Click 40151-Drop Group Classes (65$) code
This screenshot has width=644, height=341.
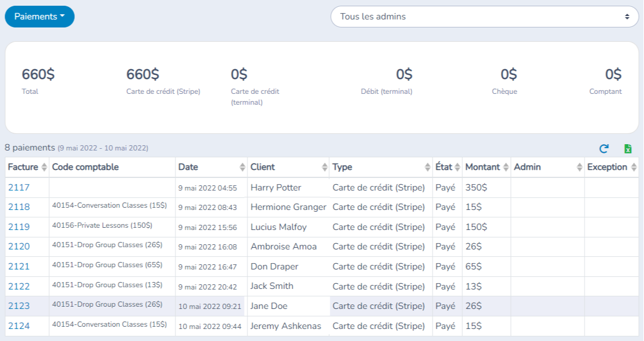[107, 265]
